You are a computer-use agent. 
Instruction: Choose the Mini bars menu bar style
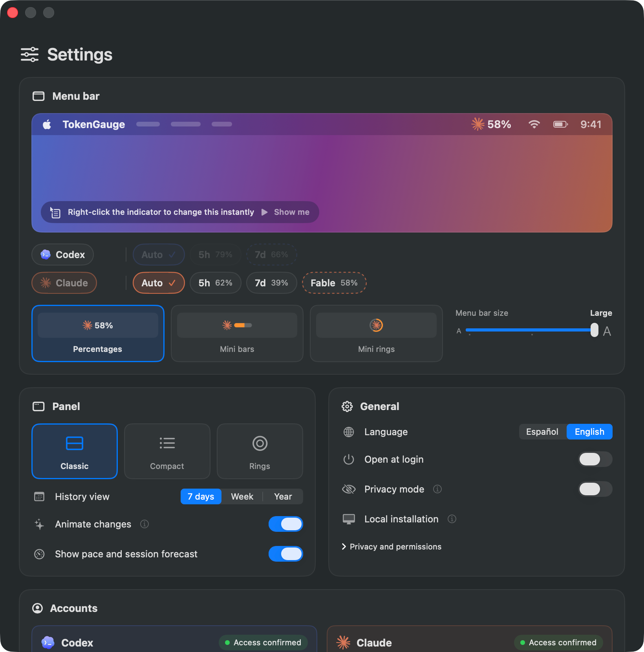[237, 333]
